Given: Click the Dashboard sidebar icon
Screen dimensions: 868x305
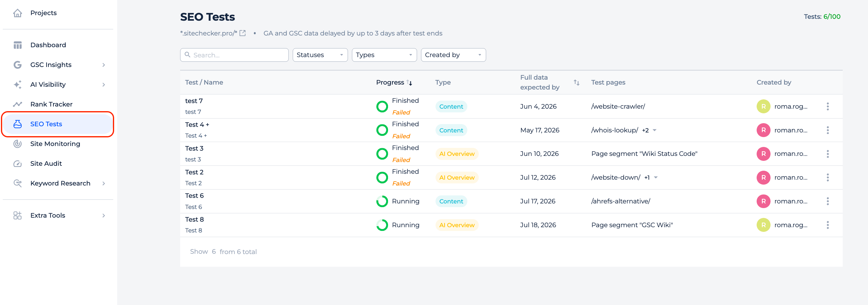Looking at the screenshot, I should [18, 45].
